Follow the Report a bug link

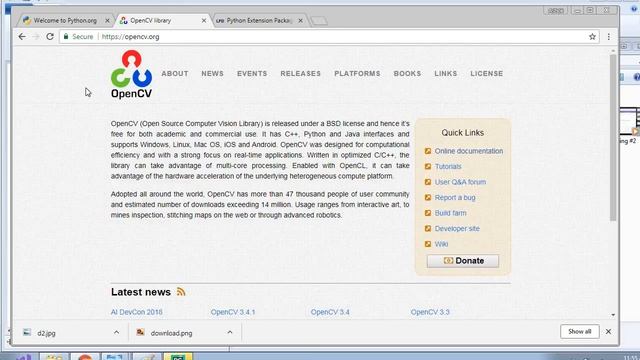pos(455,198)
